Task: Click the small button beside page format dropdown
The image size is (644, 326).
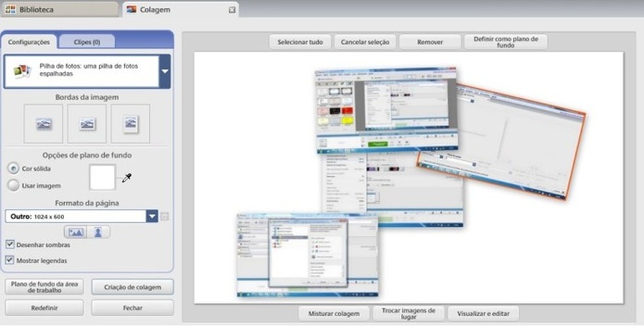Action: pos(165,217)
